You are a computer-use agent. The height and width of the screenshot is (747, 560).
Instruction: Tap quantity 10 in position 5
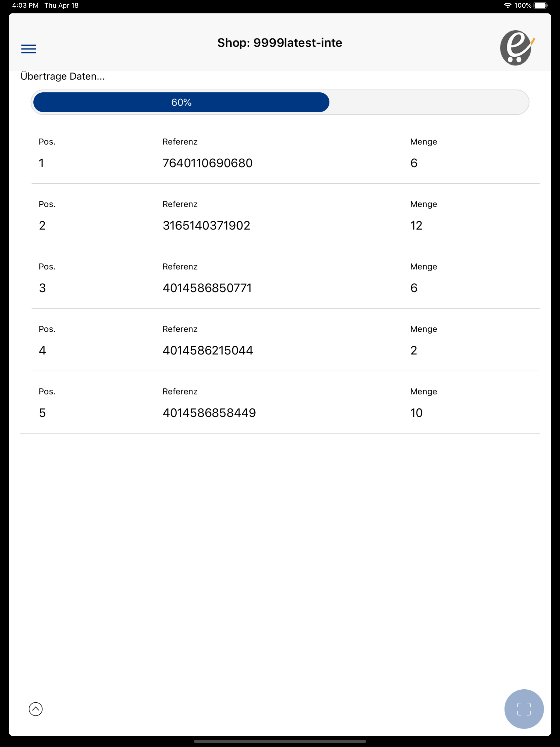click(416, 413)
